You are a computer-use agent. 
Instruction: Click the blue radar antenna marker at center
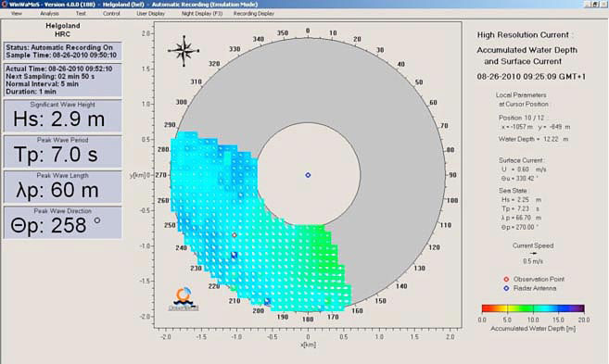[x=308, y=175]
